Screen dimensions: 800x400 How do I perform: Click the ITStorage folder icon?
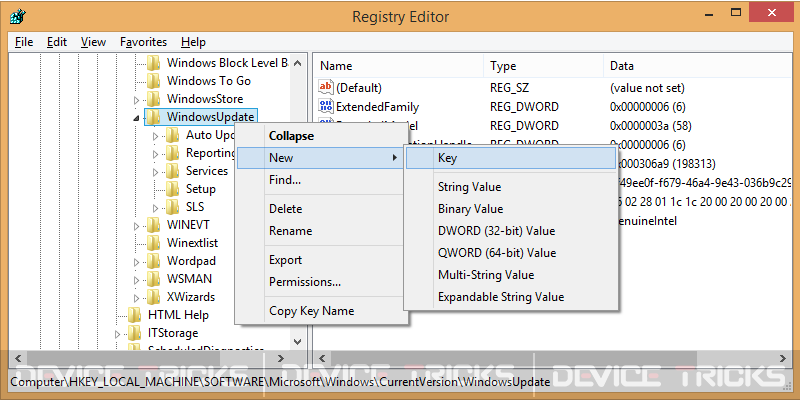point(134,333)
